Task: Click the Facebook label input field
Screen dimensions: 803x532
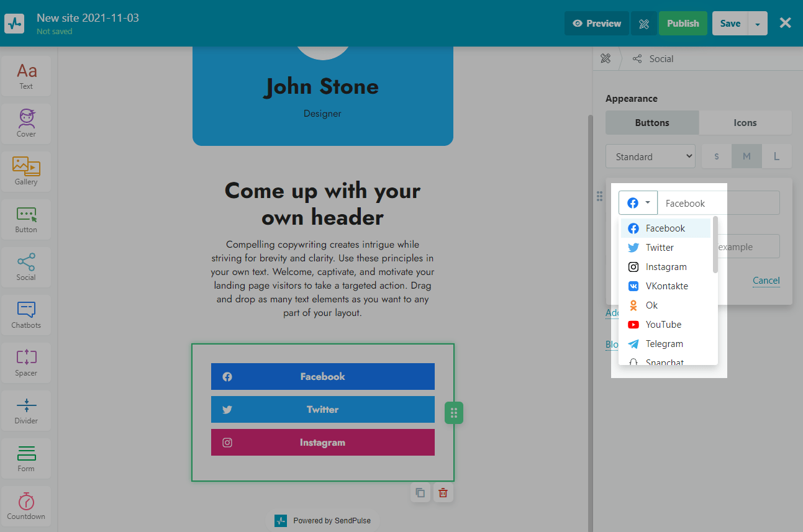Action: (719, 203)
